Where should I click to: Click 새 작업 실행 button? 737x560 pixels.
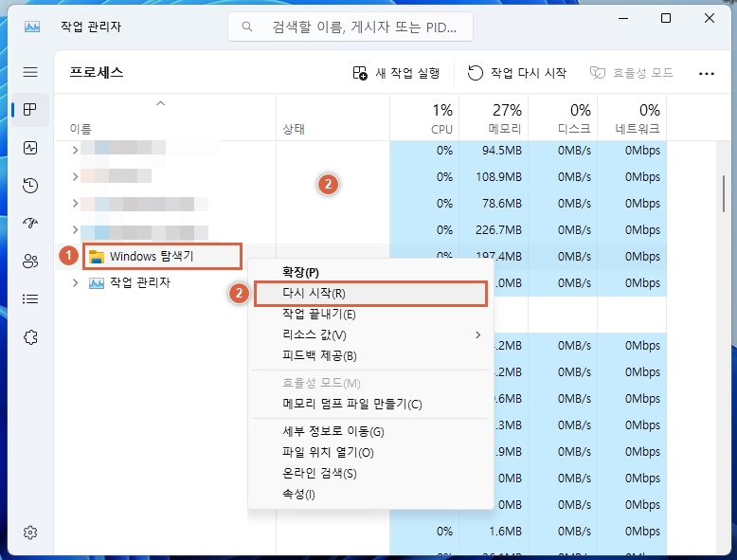(x=397, y=73)
